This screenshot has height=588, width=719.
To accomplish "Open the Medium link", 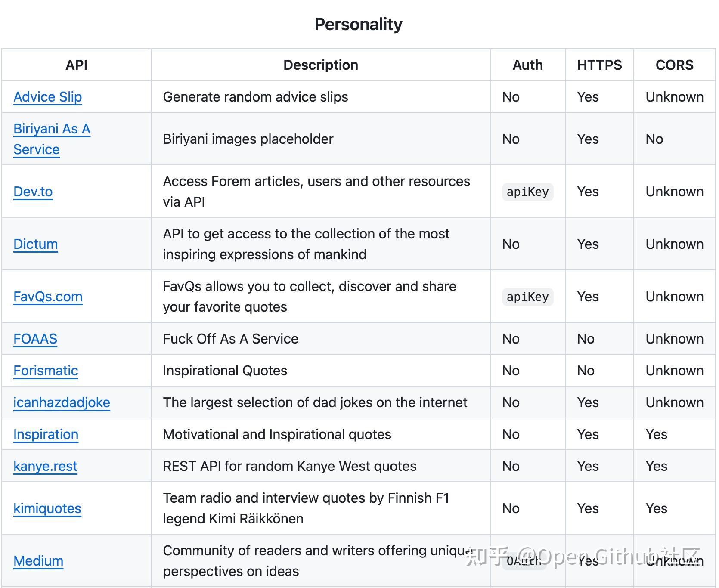I will coord(38,561).
